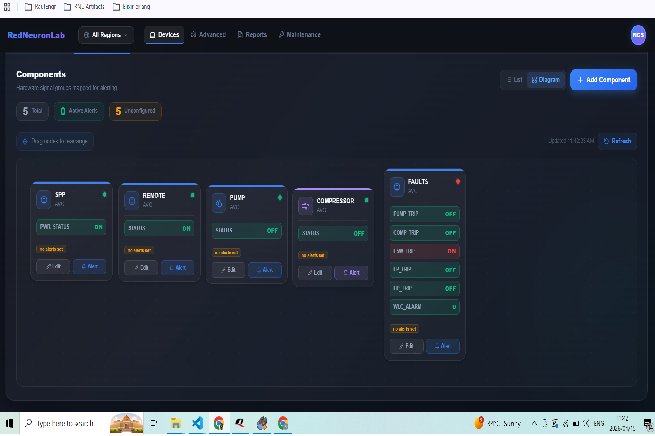The width and height of the screenshot is (655, 436).
Task: Click the FAULTS red status indicator
Action: pyautogui.click(x=458, y=181)
